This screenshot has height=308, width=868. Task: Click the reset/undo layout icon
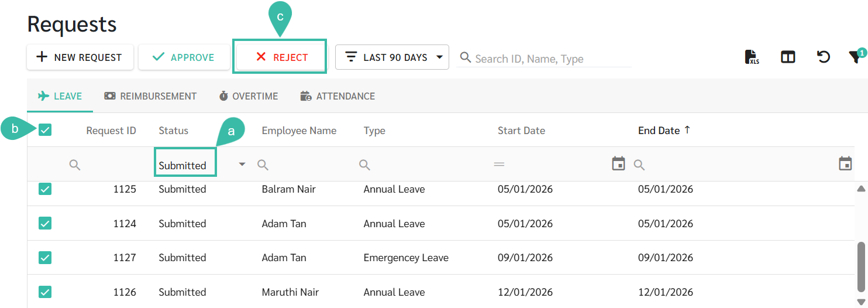[x=824, y=57]
